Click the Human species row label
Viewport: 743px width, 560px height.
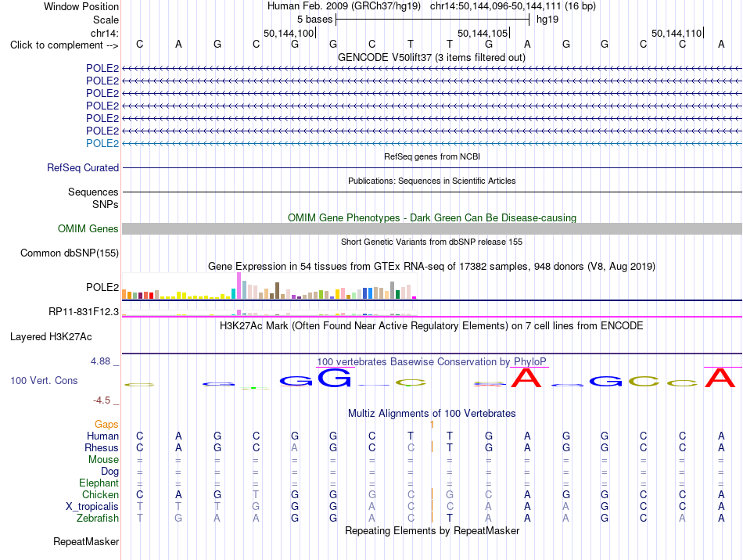point(102,436)
